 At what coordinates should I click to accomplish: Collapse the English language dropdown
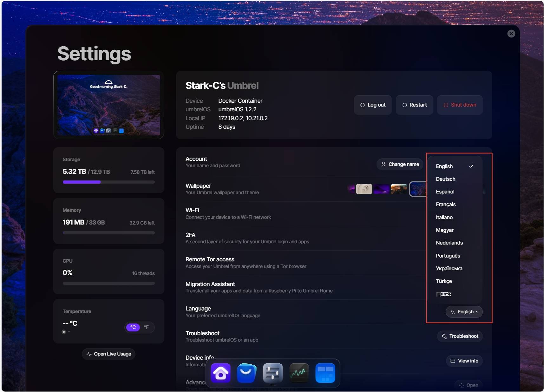tap(464, 312)
